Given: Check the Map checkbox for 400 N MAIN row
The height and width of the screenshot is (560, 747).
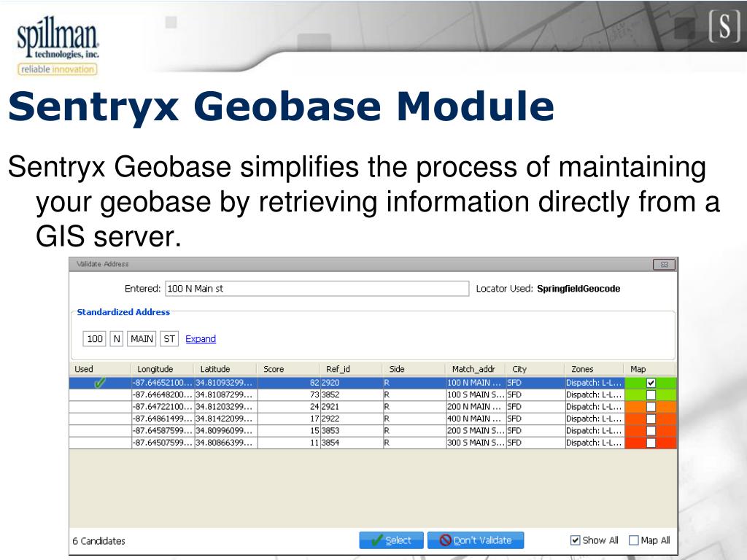Looking at the screenshot, I should (x=651, y=419).
